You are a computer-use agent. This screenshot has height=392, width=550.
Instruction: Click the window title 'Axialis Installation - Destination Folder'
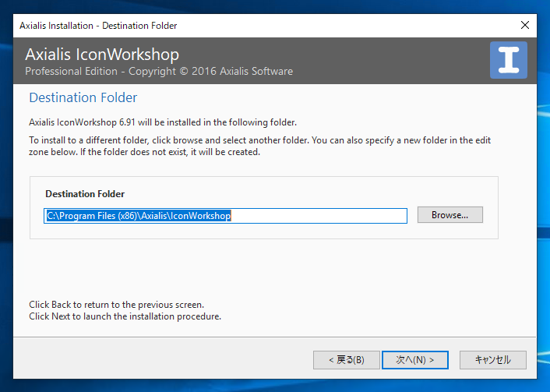tap(98, 26)
